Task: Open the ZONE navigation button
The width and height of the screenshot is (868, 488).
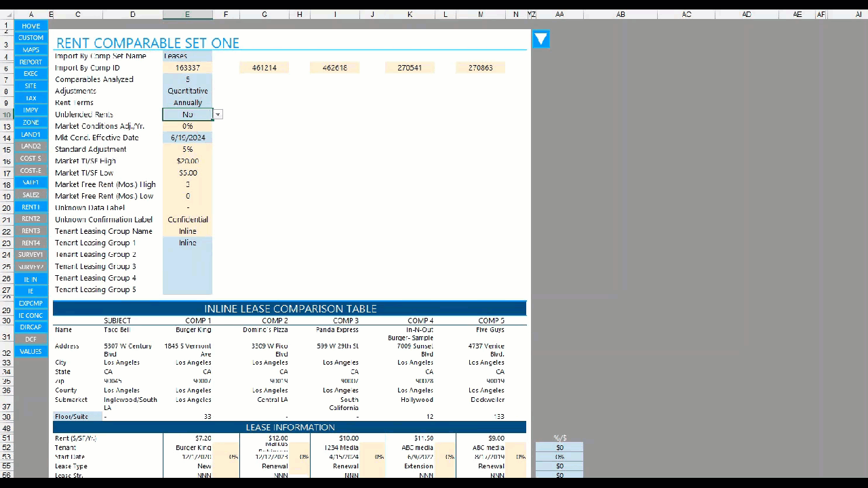Action: pos(31,122)
